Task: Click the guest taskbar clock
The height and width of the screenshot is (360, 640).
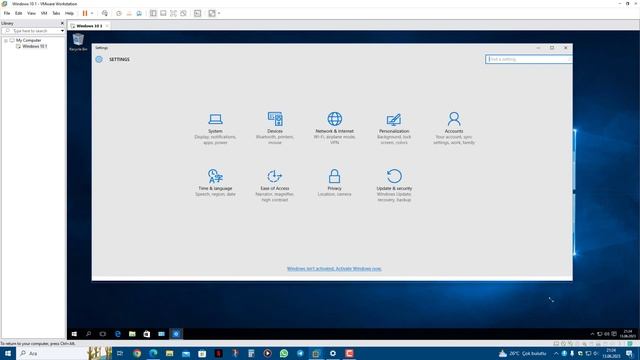Action: [628, 334]
